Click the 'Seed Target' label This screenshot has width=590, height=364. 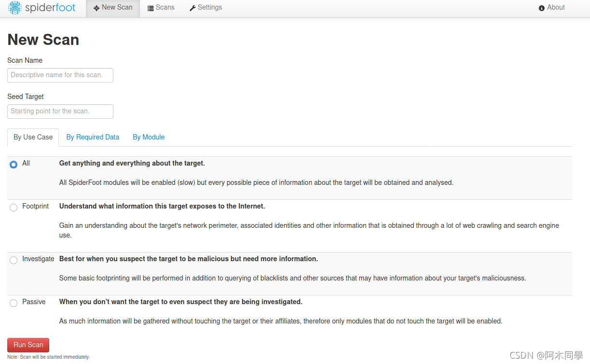point(26,97)
